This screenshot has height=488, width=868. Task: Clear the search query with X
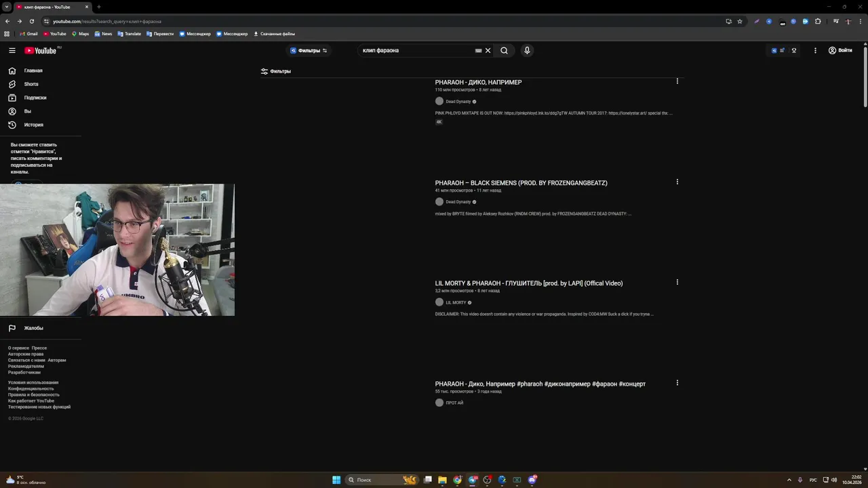488,50
